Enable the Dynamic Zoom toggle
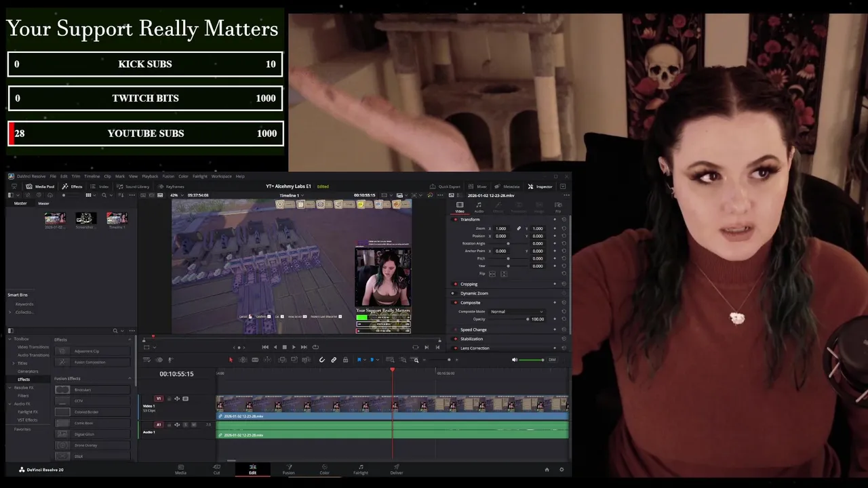 453,293
